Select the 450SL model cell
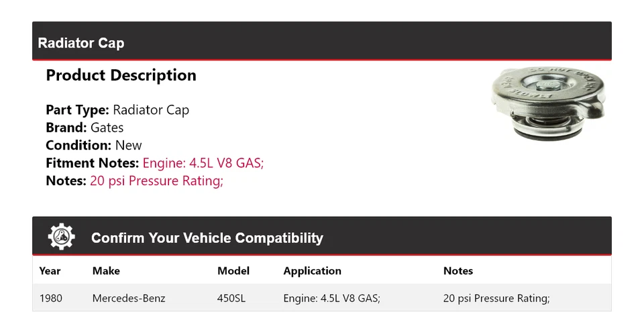Screen dimensions: 644x333 pos(231,298)
